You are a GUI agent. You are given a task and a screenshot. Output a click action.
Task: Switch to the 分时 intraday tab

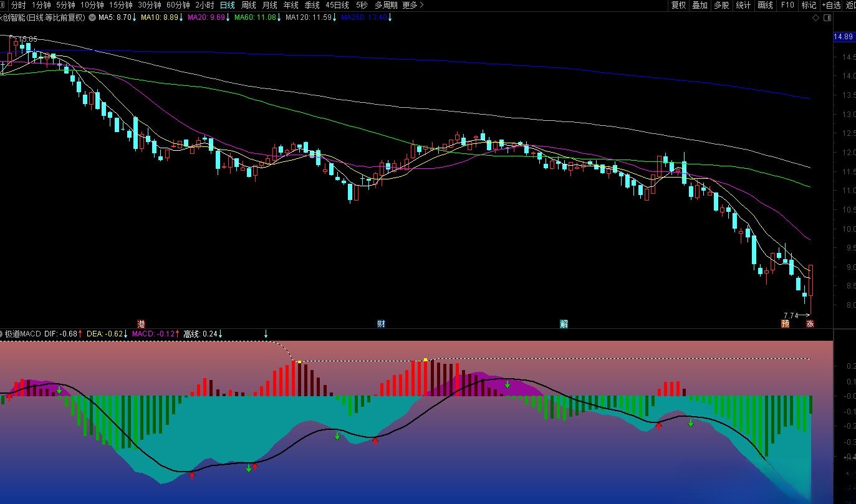tap(19, 5)
